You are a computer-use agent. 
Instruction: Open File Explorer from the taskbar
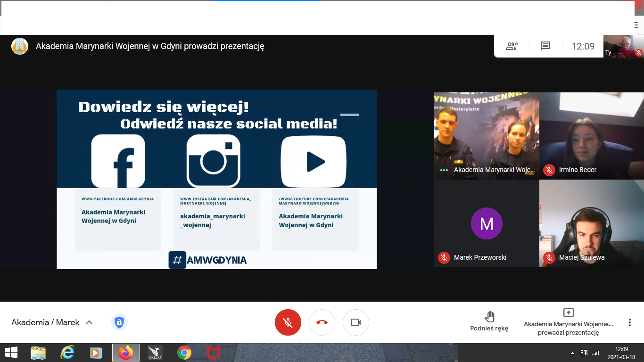click(x=38, y=353)
